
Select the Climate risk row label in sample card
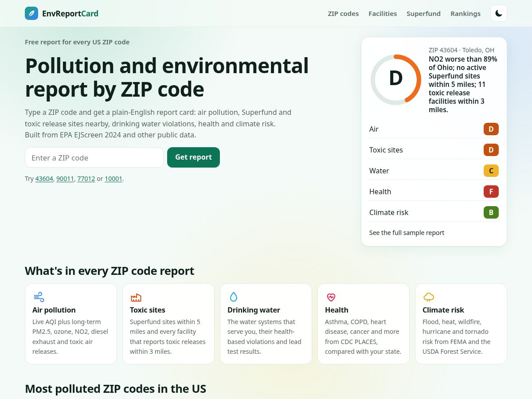389,212
